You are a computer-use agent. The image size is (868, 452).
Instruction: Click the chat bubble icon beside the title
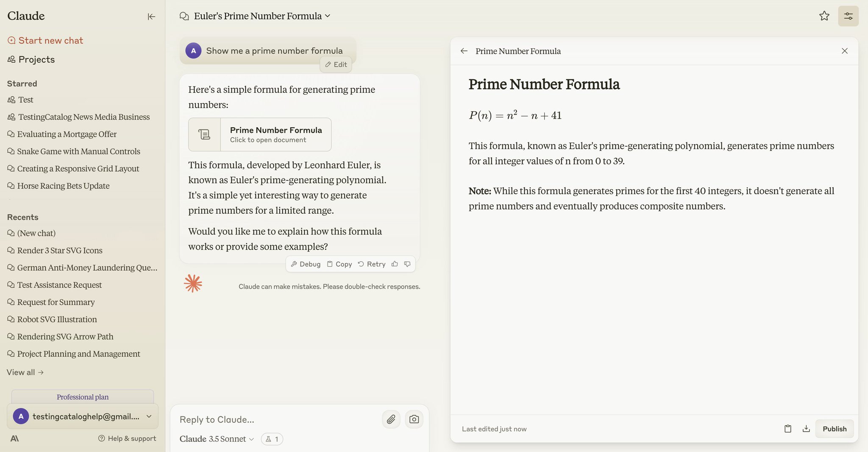point(184,16)
